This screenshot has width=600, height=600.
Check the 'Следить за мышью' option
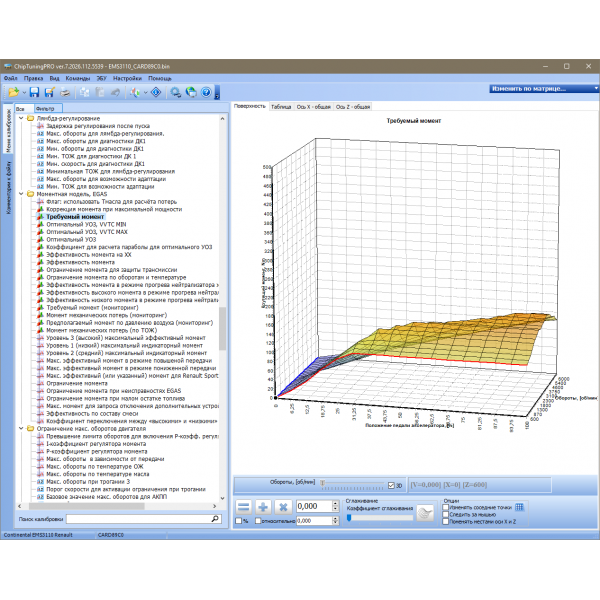point(446,514)
